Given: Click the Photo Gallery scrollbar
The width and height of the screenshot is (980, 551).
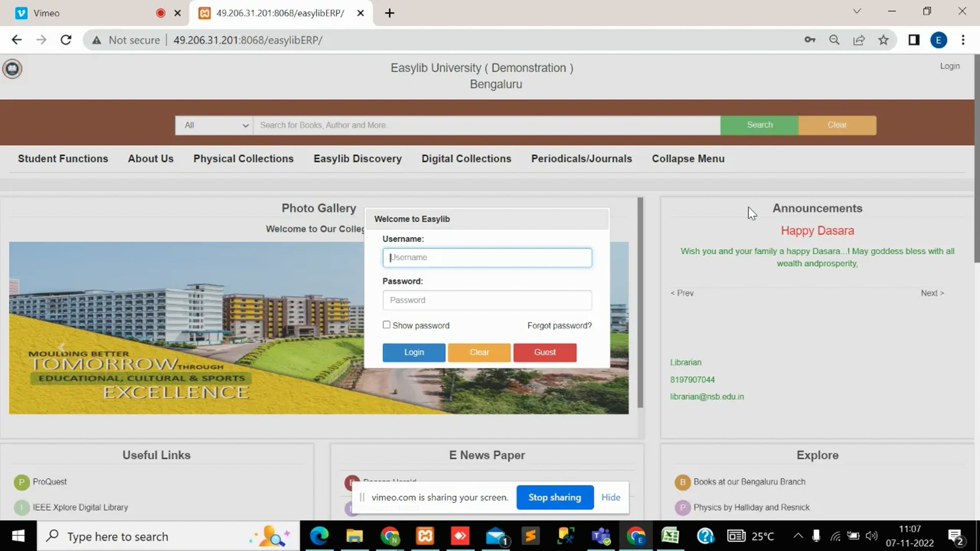Looking at the screenshot, I should click(640, 302).
